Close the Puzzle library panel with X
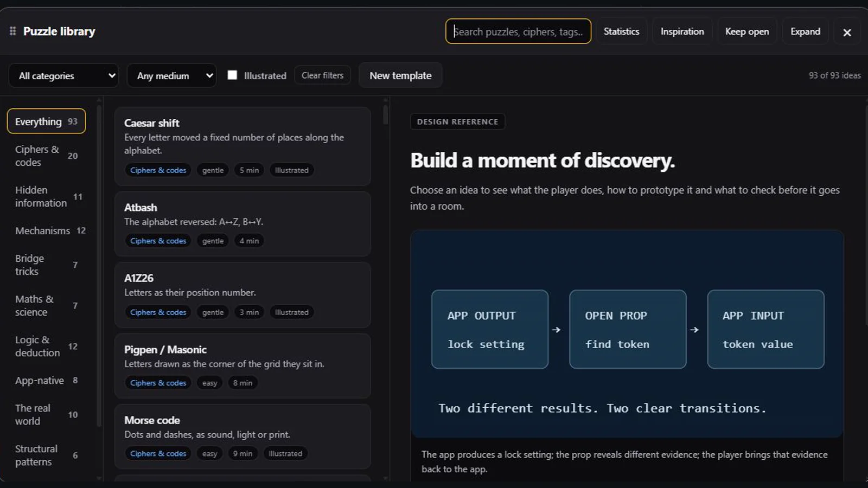Image resolution: width=868 pixels, height=488 pixels. click(847, 32)
